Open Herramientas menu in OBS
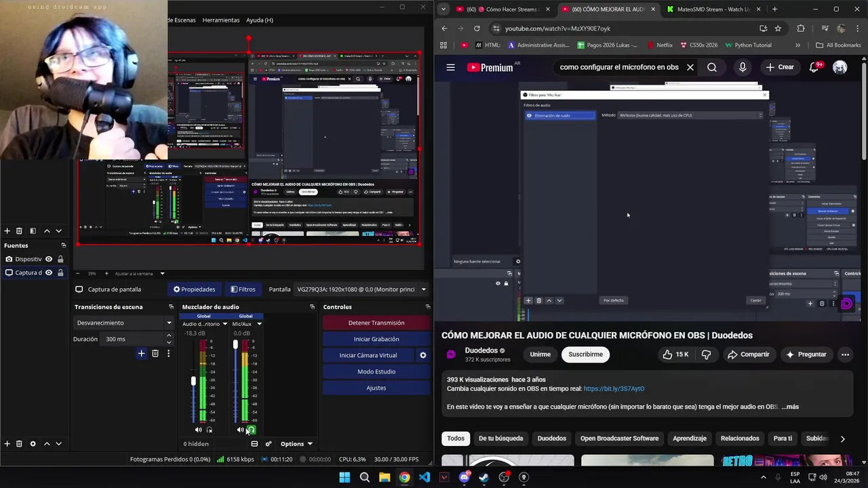 221,20
